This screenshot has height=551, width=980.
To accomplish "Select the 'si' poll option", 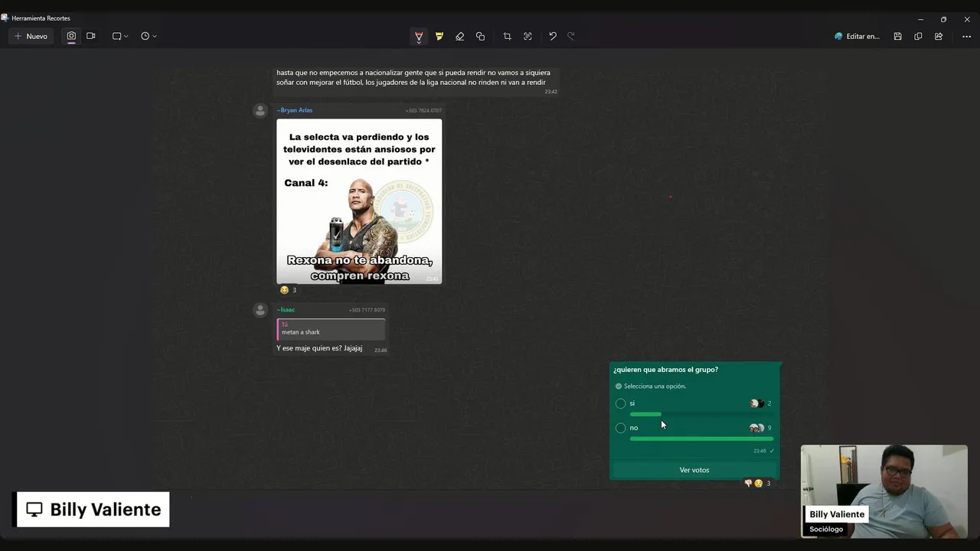I will (x=621, y=403).
